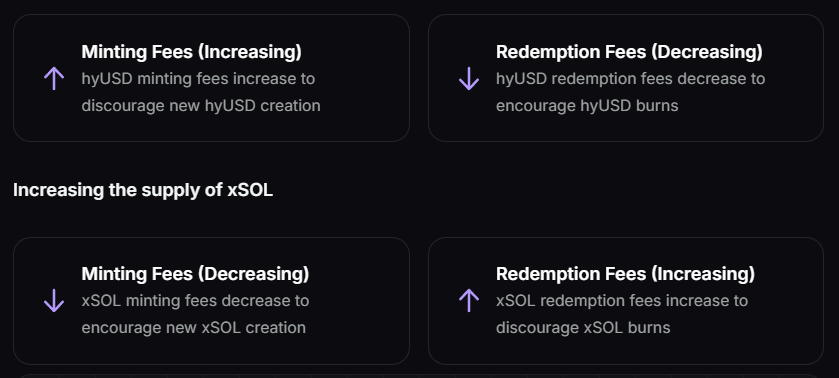This screenshot has width=839, height=378.
Task: Click the up arrow icon beside hyUSD Minting Fees
Action: [54, 79]
